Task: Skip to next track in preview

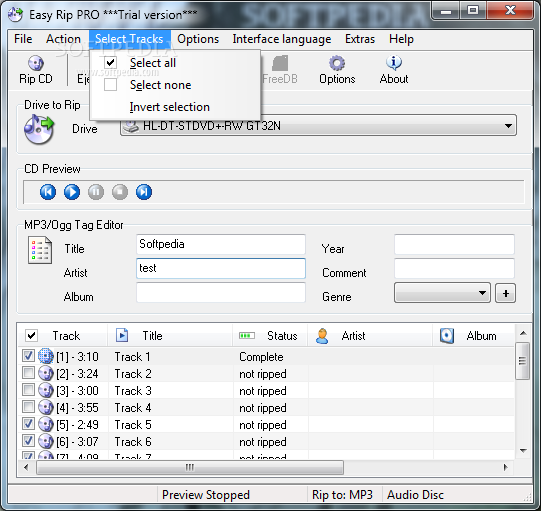Action: pyautogui.click(x=144, y=192)
